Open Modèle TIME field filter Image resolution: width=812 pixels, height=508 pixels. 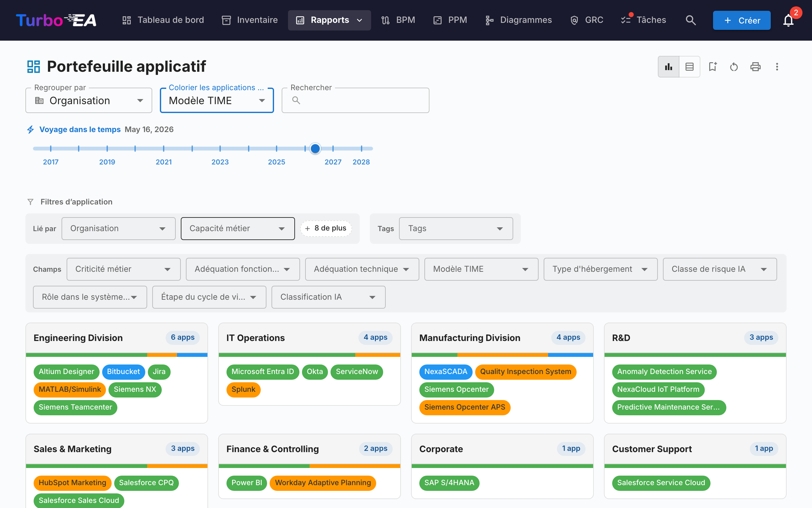point(481,269)
